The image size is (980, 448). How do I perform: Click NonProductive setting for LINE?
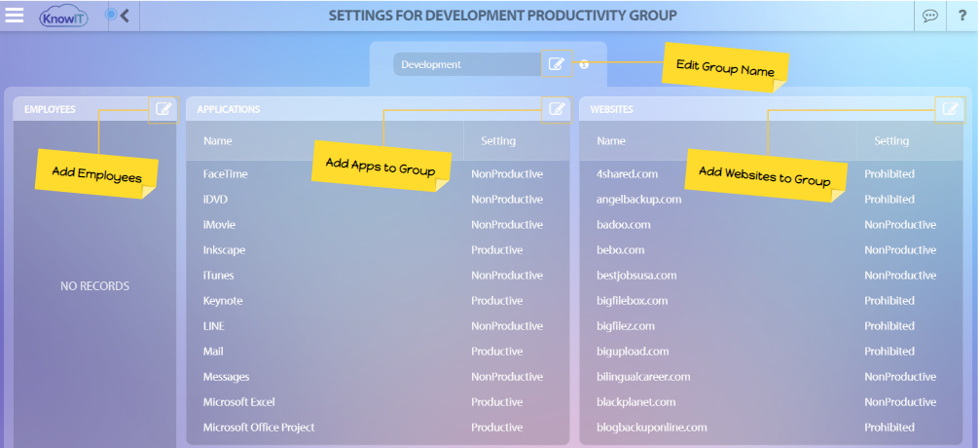tap(507, 326)
